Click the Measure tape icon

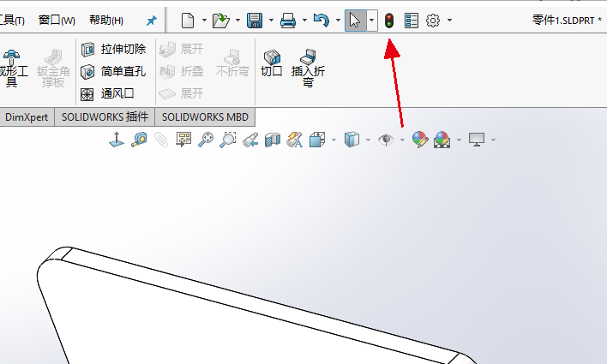[139, 140]
